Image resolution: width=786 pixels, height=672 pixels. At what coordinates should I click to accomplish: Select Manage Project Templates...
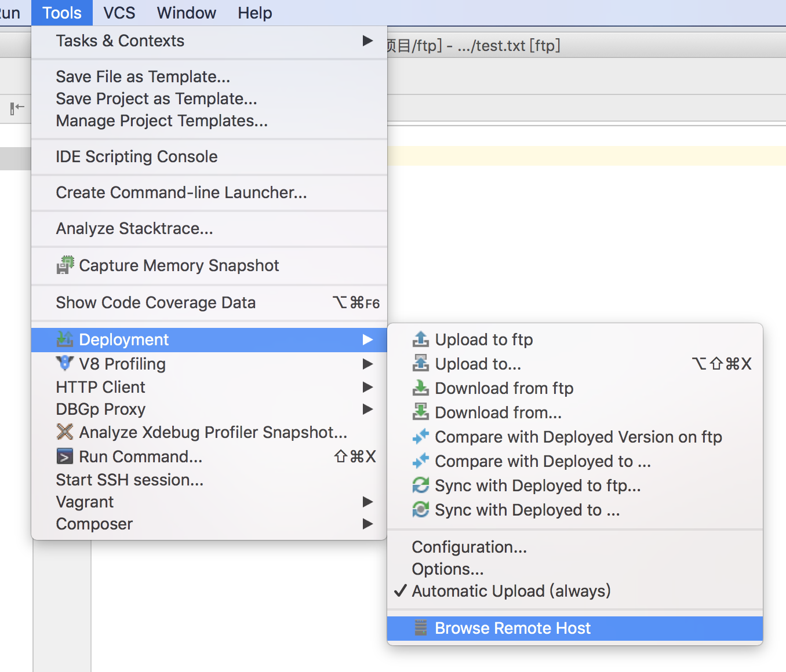pyautogui.click(x=209, y=120)
